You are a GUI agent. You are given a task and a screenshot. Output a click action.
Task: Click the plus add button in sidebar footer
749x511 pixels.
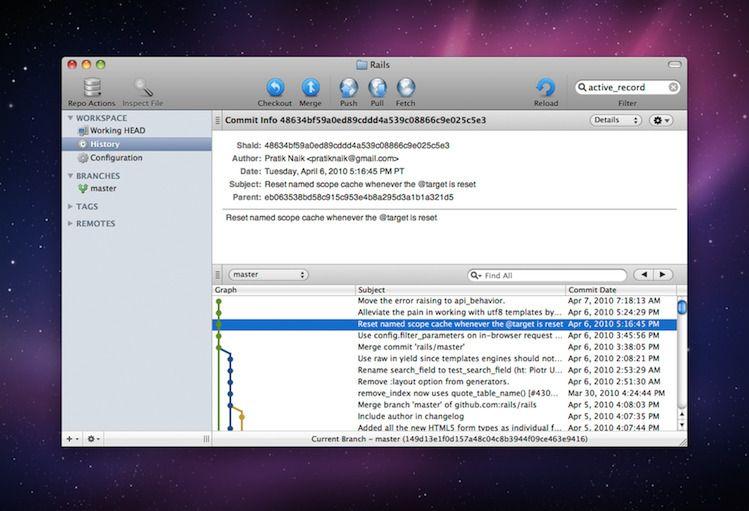pos(72,438)
